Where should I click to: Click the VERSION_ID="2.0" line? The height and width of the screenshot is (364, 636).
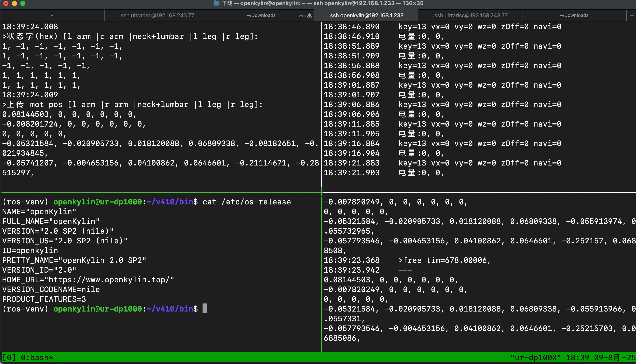pyautogui.click(x=39, y=270)
